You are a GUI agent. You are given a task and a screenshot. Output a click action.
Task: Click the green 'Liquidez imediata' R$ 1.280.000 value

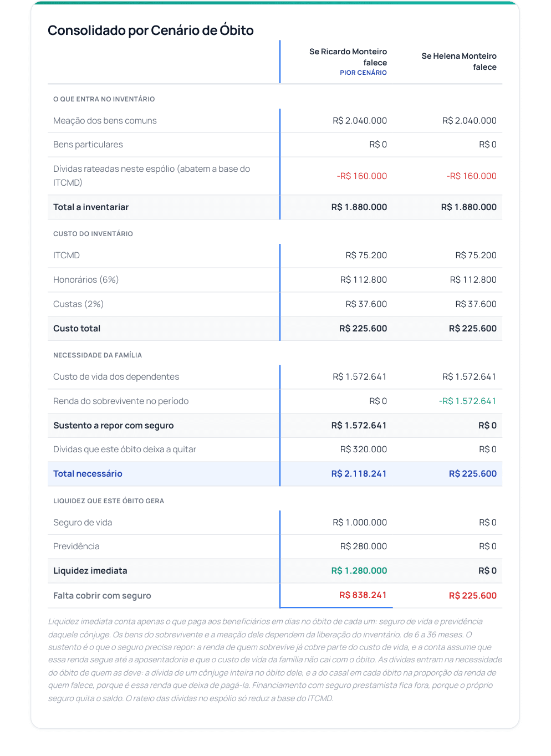pyautogui.click(x=359, y=571)
